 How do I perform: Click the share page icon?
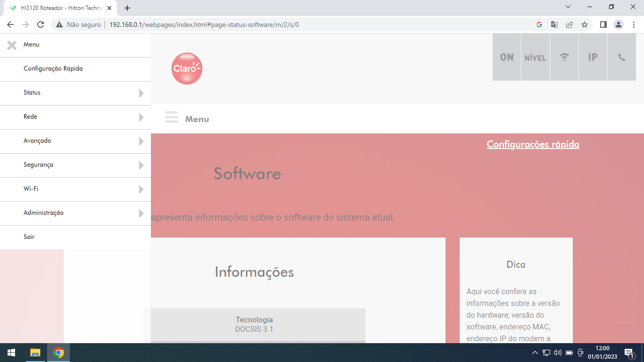click(570, 25)
